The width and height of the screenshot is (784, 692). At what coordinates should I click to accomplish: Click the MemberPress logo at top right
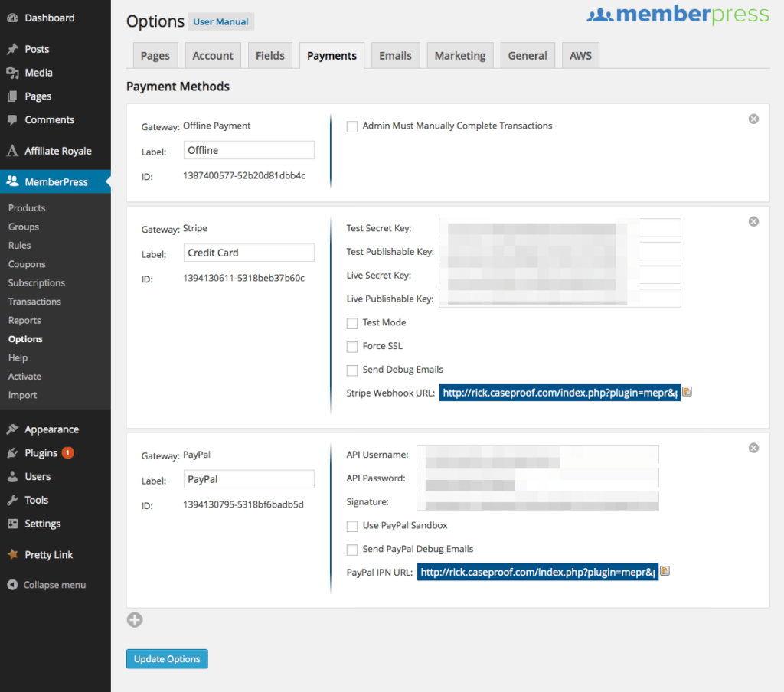tap(678, 15)
